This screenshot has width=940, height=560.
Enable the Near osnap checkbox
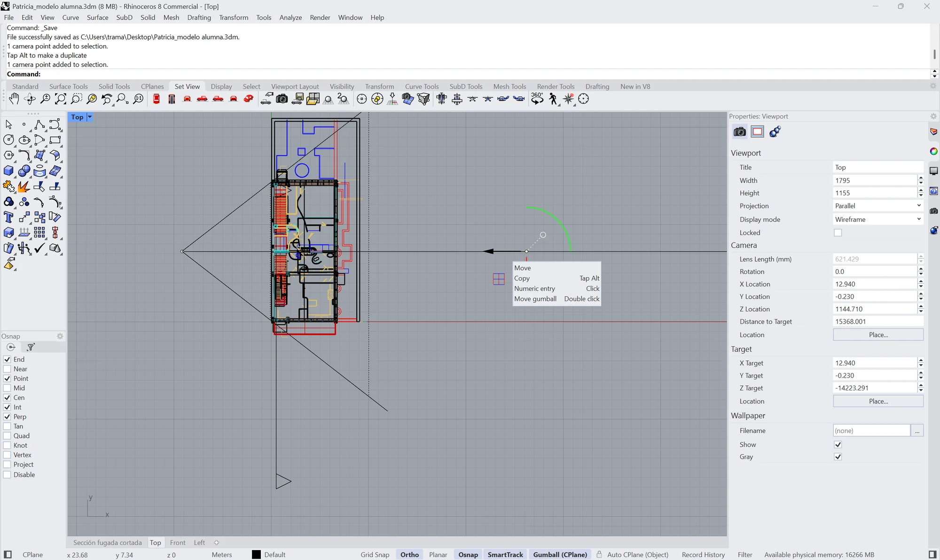pyautogui.click(x=7, y=369)
